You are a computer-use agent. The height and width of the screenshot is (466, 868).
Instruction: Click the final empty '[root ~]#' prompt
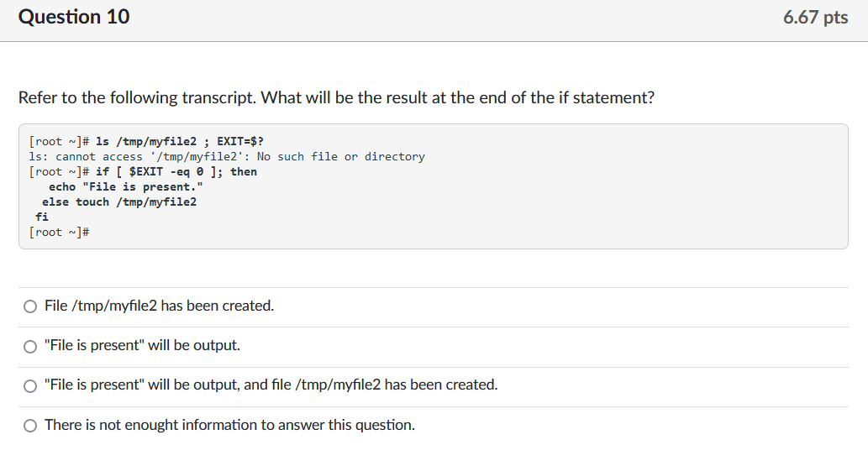(x=59, y=232)
